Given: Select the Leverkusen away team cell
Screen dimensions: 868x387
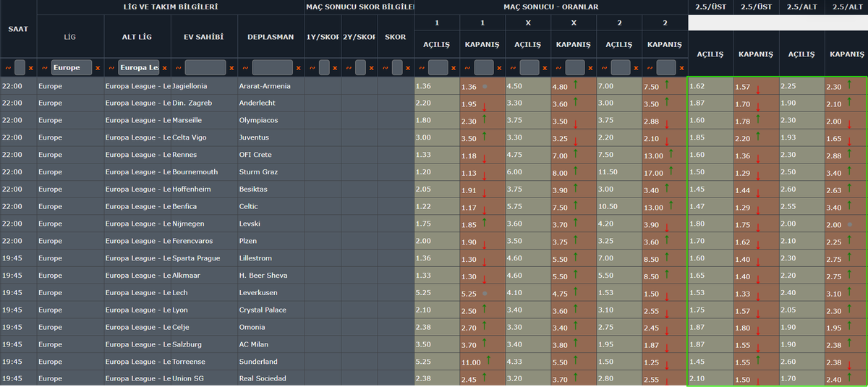Looking at the screenshot, I should 271,292.
